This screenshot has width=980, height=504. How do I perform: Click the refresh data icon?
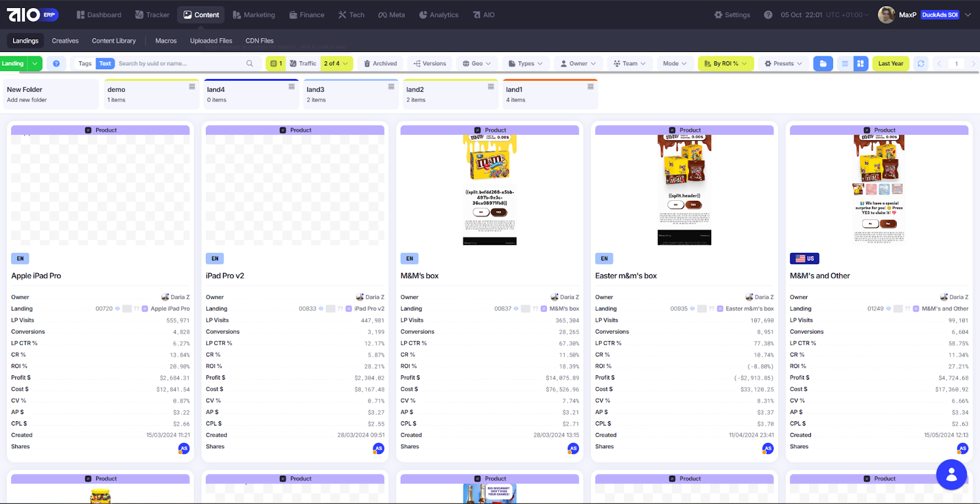921,64
